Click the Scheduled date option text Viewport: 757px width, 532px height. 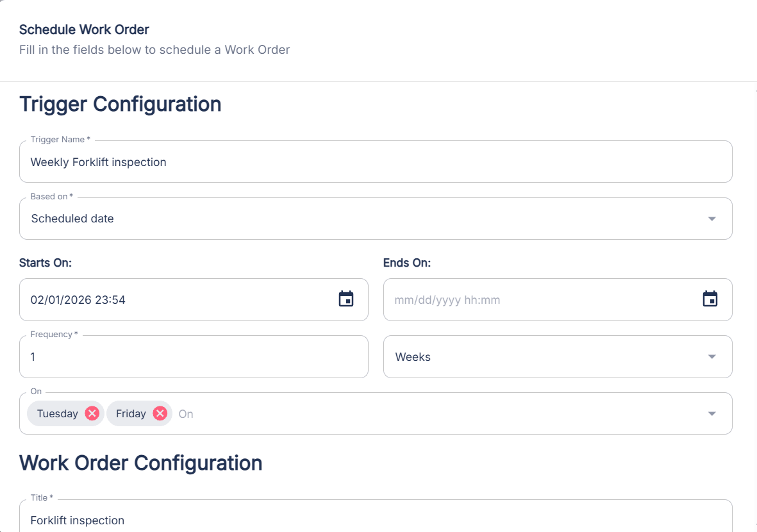point(72,219)
